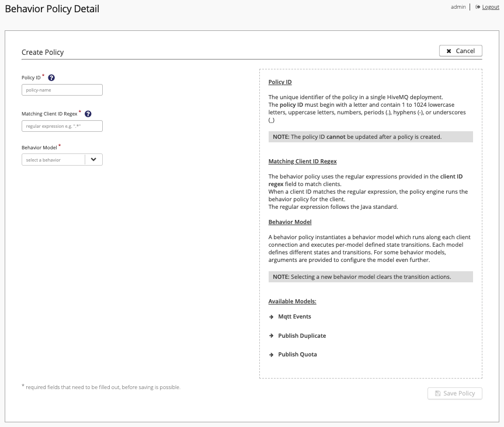This screenshot has height=427, width=504.
Task: Click the Behavior Model field label
Action: [x=39, y=148]
